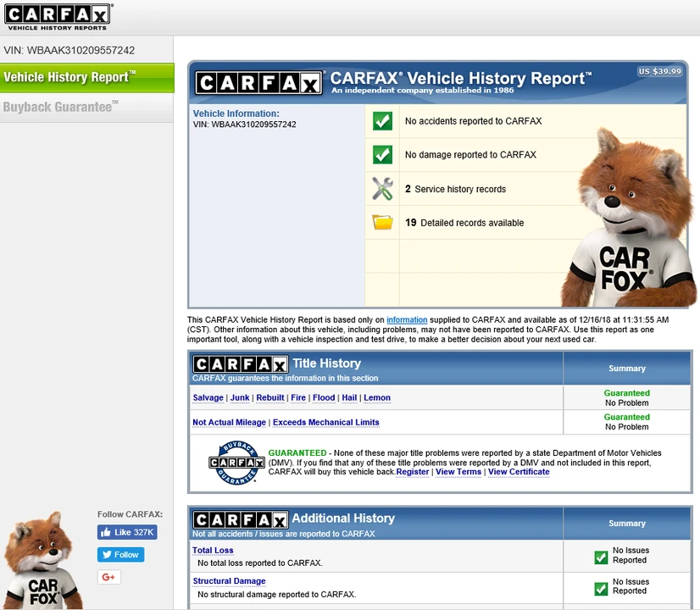700x610 pixels.
Task: Click the Google Plus G+ button
Action: click(109, 577)
